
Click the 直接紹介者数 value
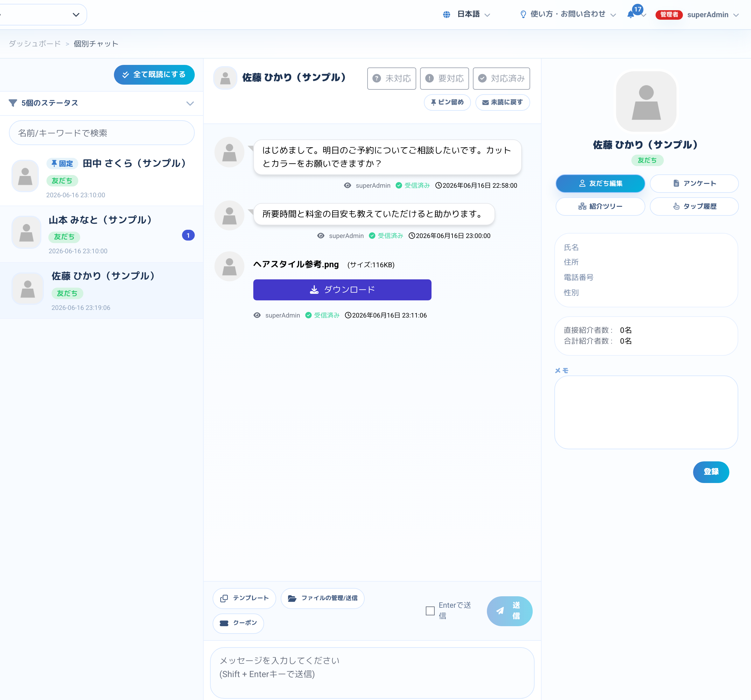pos(626,330)
